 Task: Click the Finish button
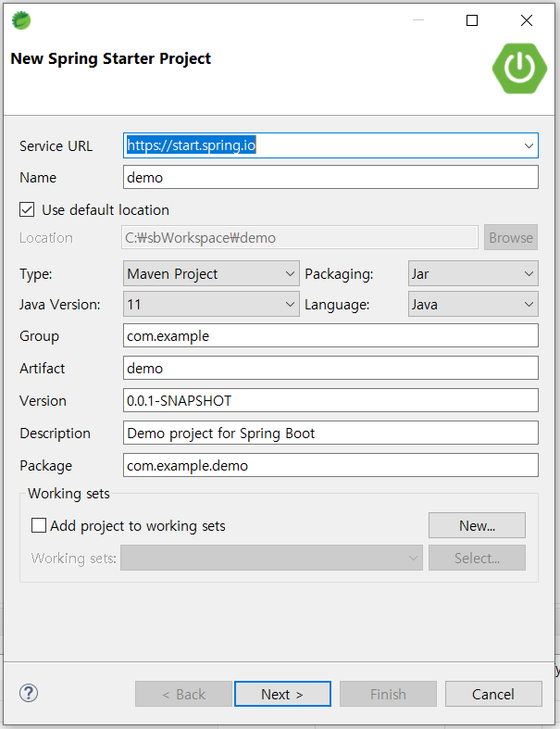[388, 694]
